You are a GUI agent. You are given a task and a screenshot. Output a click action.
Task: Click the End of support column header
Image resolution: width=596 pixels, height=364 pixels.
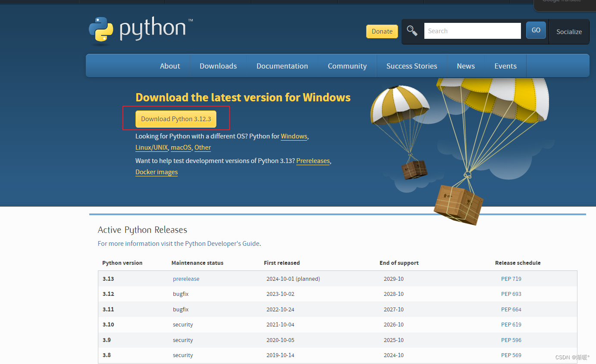(x=399, y=263)
